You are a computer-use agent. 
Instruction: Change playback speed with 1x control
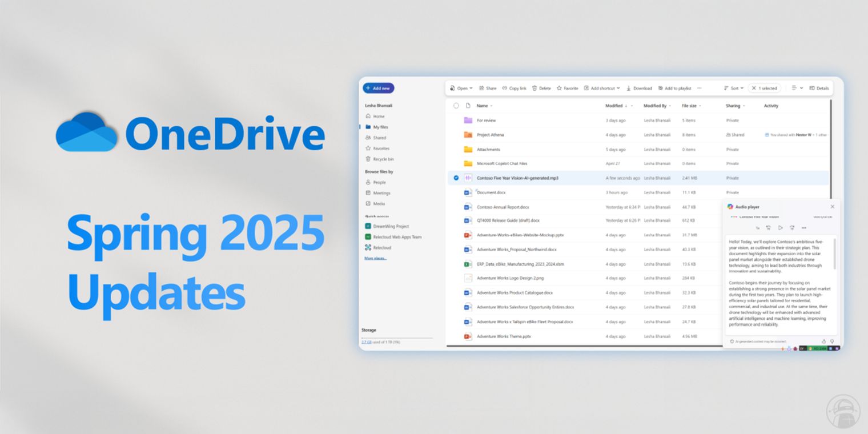(758, 228)
